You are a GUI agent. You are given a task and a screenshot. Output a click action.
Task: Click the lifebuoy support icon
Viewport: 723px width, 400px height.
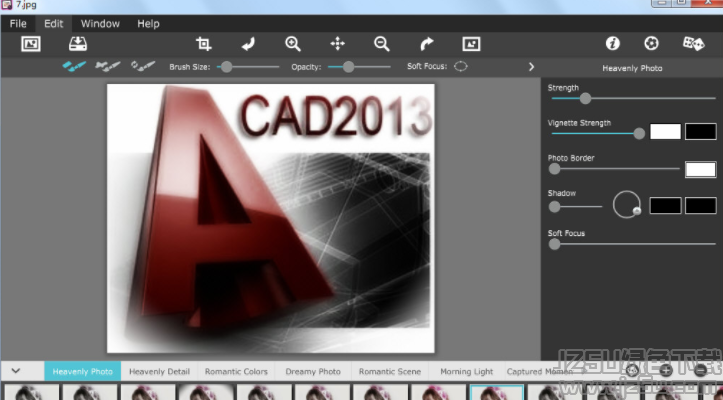pyautogui.click(x=651, y=43)
